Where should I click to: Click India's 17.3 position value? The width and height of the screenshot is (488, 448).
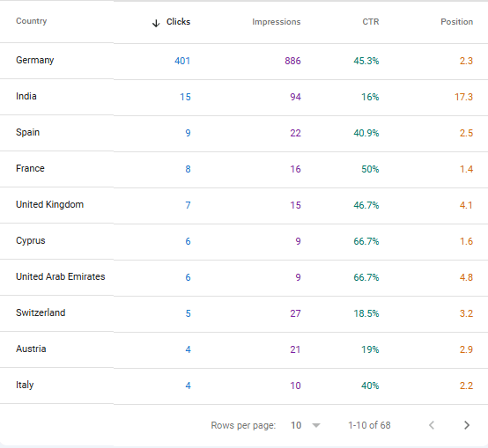coord(463,97)
